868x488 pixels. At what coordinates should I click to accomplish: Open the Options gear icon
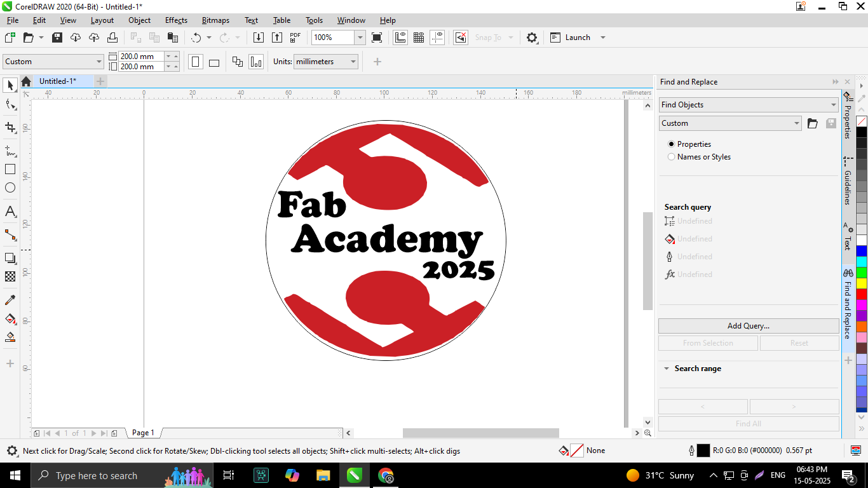pos(532,37)
